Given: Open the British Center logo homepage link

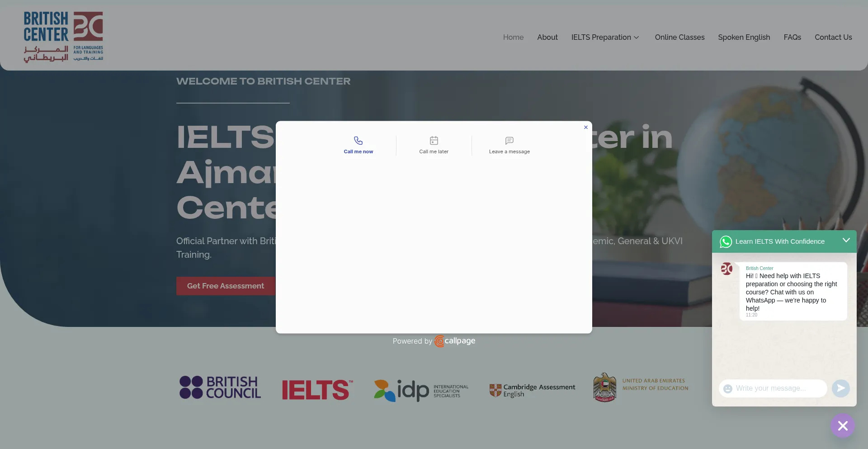Looking at the screenshot, I should pos(63,37).
